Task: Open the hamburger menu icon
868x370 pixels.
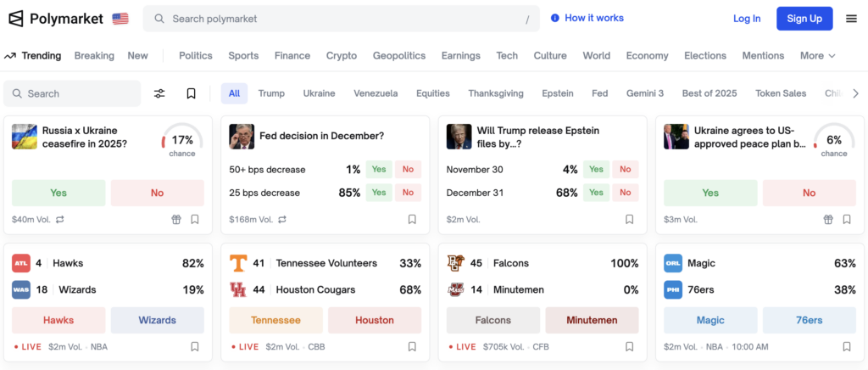Action: click(851, 19)
